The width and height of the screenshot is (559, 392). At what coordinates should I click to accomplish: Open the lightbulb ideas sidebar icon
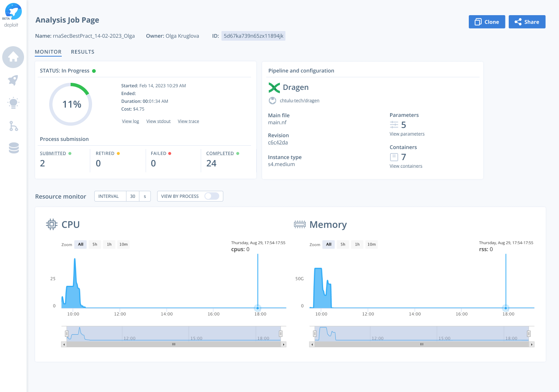pyautogui.click(x=13, y=103)
